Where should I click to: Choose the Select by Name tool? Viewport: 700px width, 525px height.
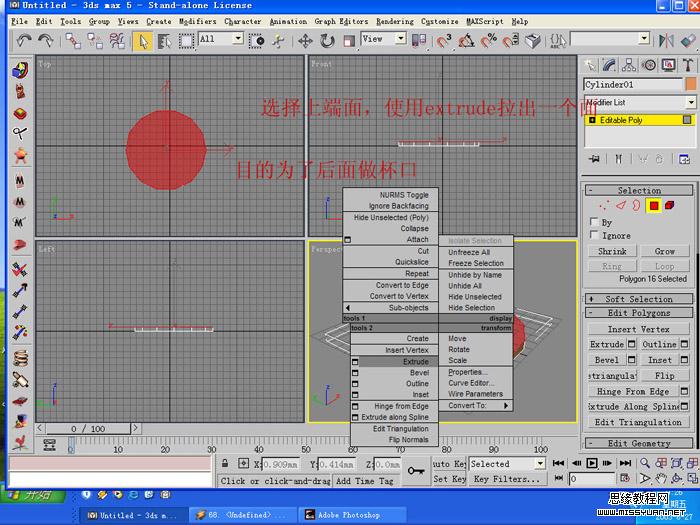click(x=164, y=41)
